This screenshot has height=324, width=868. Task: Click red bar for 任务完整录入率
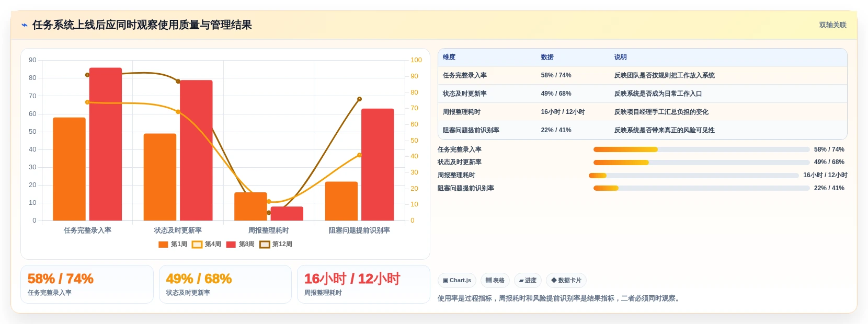(106, 144)
